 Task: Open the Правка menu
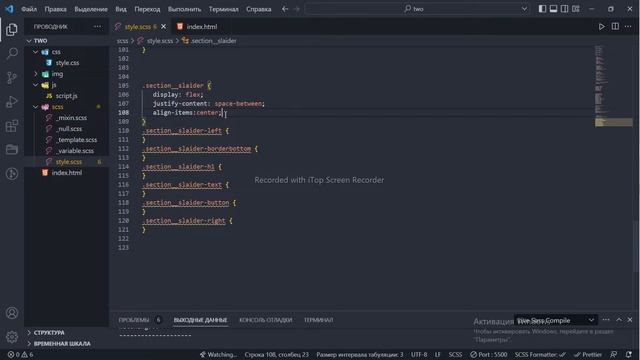56,9
